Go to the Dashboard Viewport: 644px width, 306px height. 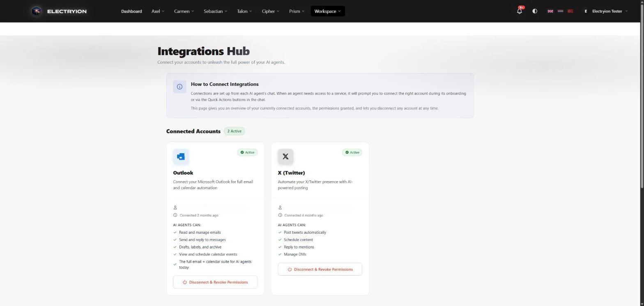click(x=131, y=11)
